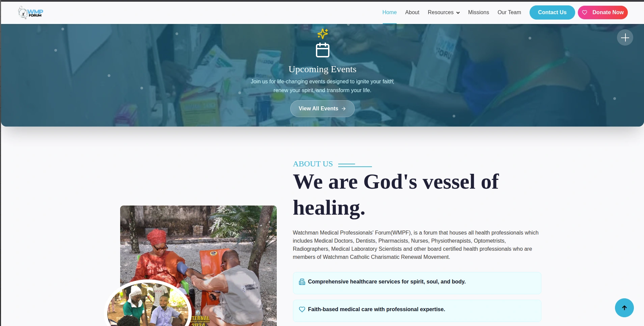Open the About page
The height and width of the screenshot is (326, 644).
(x=412, y=12)
